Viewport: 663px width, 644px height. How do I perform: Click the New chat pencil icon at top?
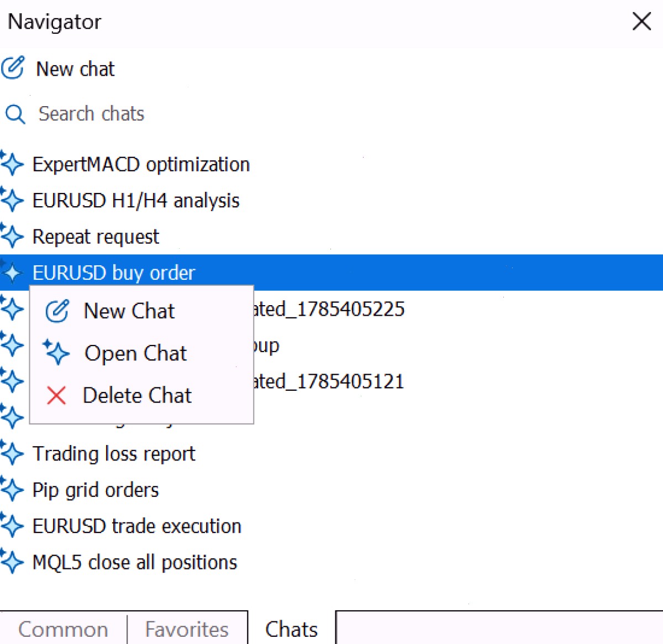[x=13, y=68]
